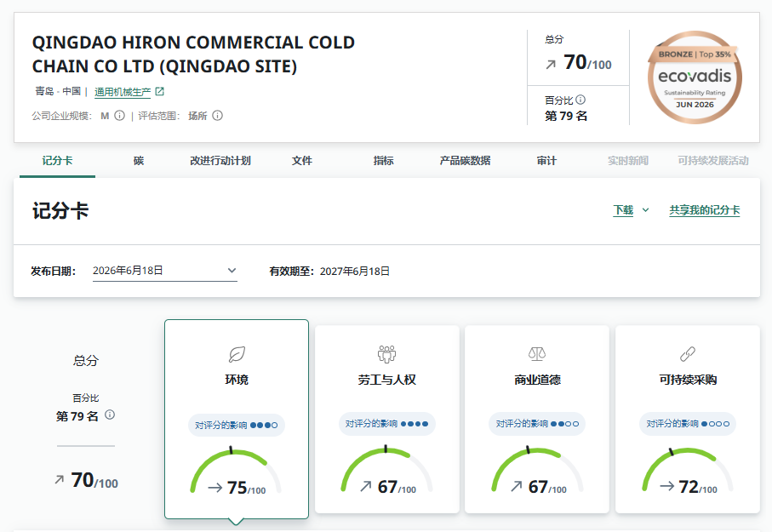
Task: Click the scales icon on 商业道德 card
Action: (537, 354)
